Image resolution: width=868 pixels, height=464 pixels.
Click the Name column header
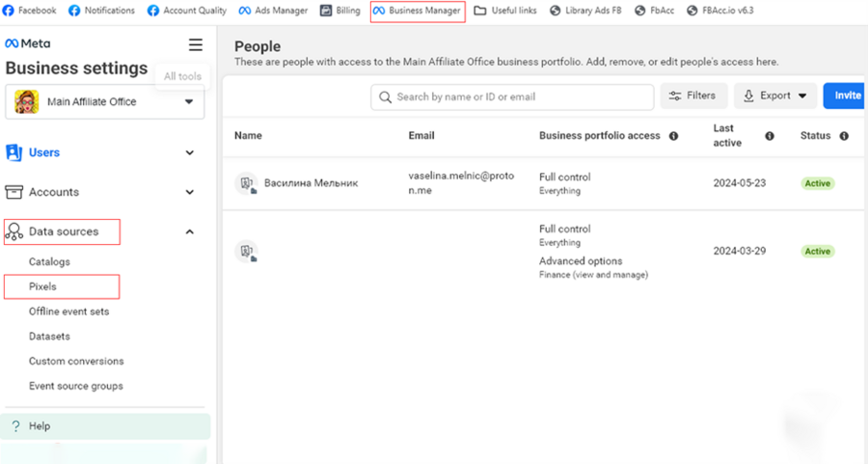click(x=248, y=136)
